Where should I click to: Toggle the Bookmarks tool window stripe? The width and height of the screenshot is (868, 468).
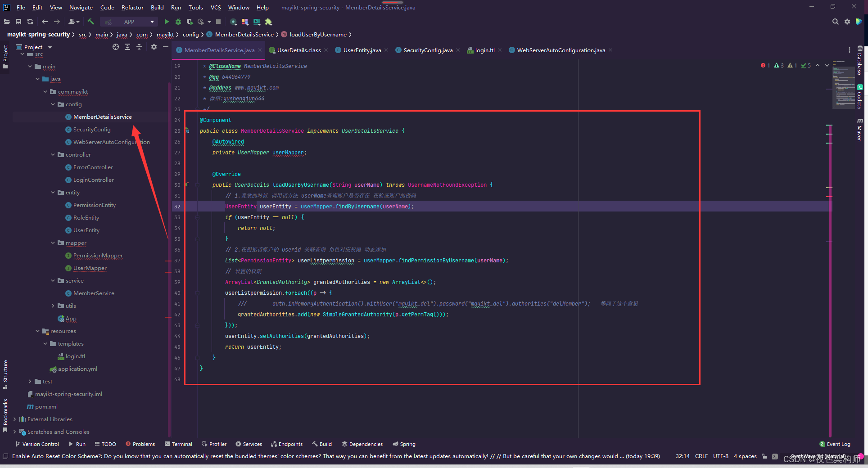point(5,416)
